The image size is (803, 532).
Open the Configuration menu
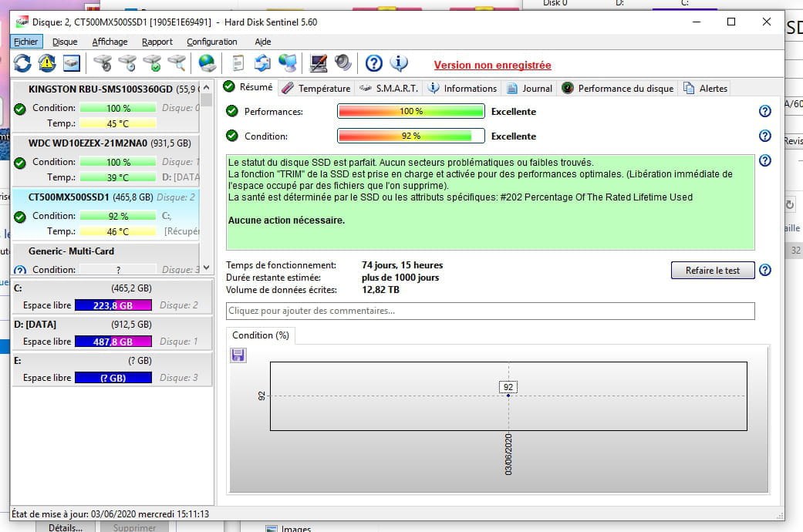click(212, 42)
